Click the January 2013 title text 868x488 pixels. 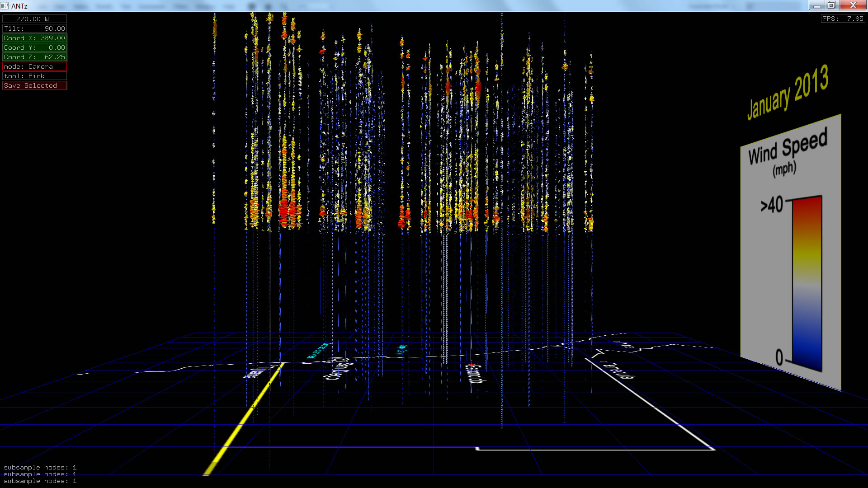tap(788, 93)
